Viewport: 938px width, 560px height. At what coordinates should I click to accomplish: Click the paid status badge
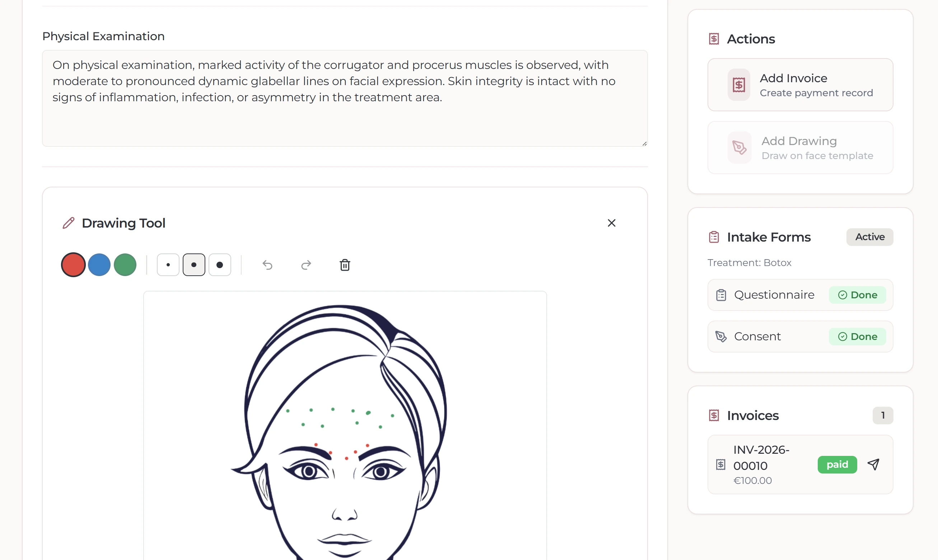pos(837,465)
